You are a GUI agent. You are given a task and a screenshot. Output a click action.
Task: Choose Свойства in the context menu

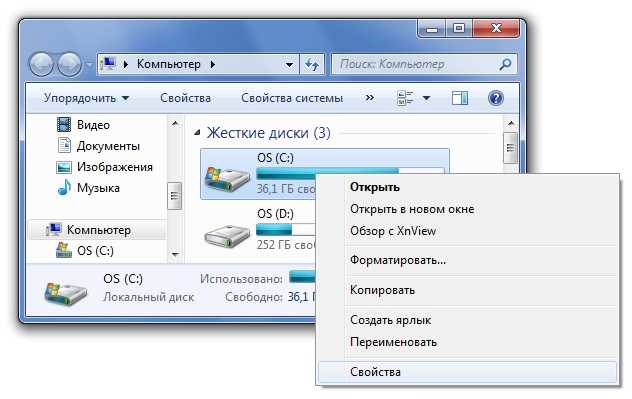point(468,372)
